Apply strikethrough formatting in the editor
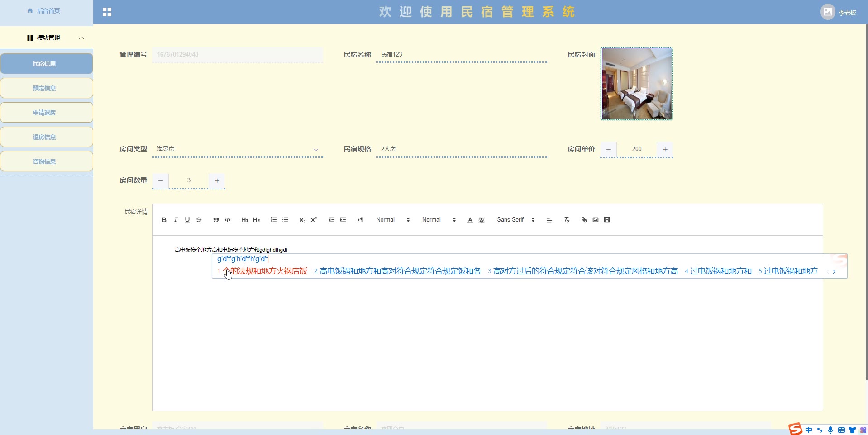This screenshot has height=435, width=868. point(199,220)
